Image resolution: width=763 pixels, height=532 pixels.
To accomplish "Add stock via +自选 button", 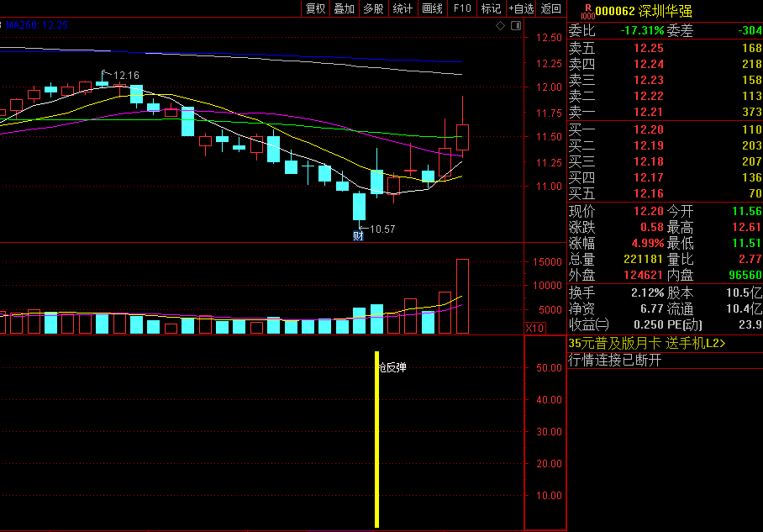I will click(x=521, y=8).
